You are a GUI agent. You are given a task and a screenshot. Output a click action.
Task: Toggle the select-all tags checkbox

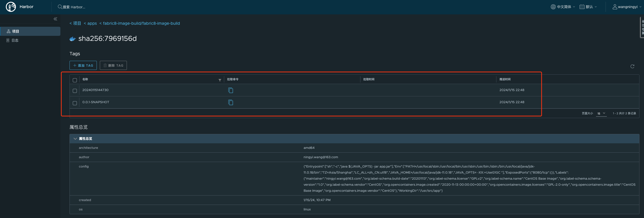(75, 80)
